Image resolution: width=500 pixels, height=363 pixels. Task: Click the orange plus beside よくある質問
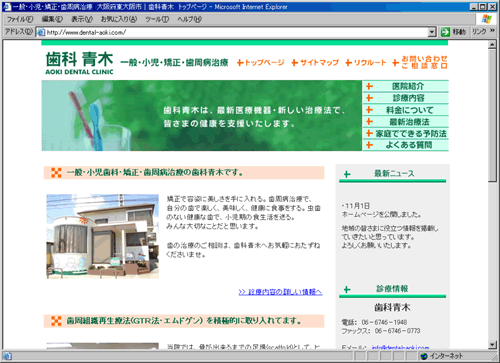(369, 145)
